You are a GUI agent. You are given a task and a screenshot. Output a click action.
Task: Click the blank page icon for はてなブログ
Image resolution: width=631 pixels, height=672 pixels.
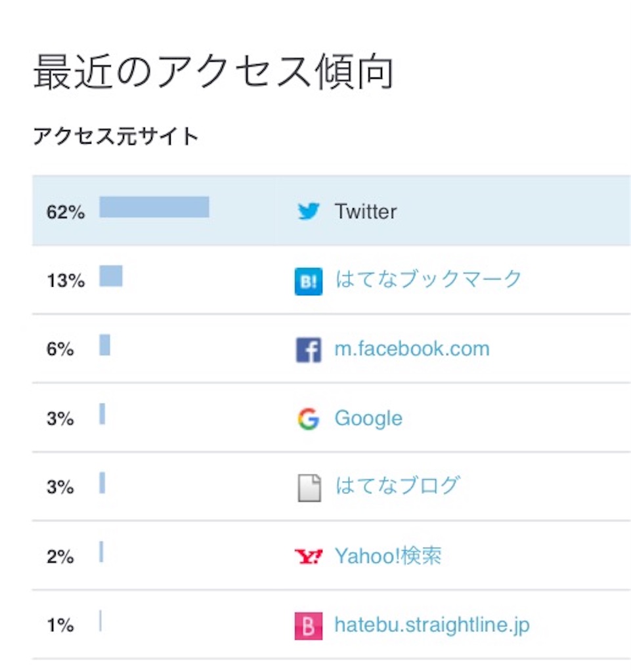309,488
